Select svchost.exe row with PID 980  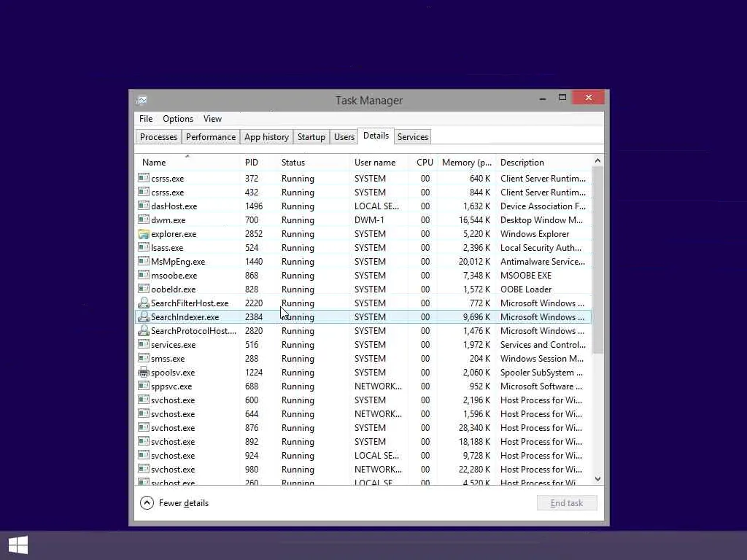click(x=363, y=469)
